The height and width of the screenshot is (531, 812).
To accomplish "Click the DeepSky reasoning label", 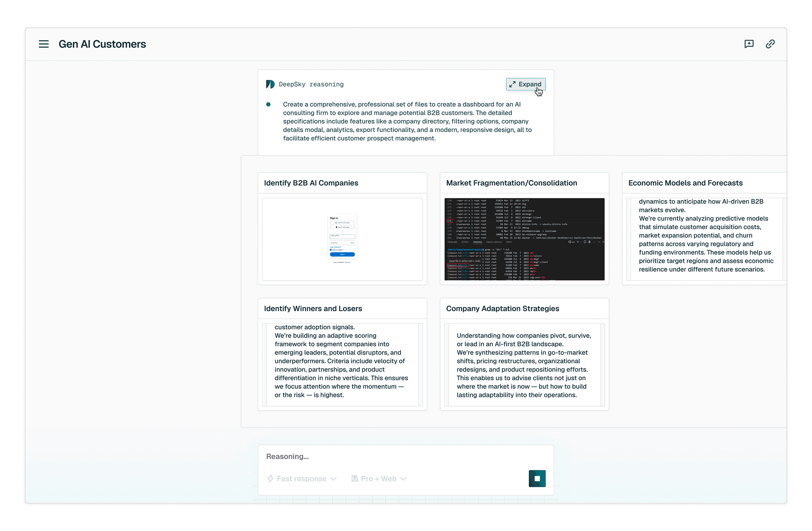I will (x=311, y=84).
